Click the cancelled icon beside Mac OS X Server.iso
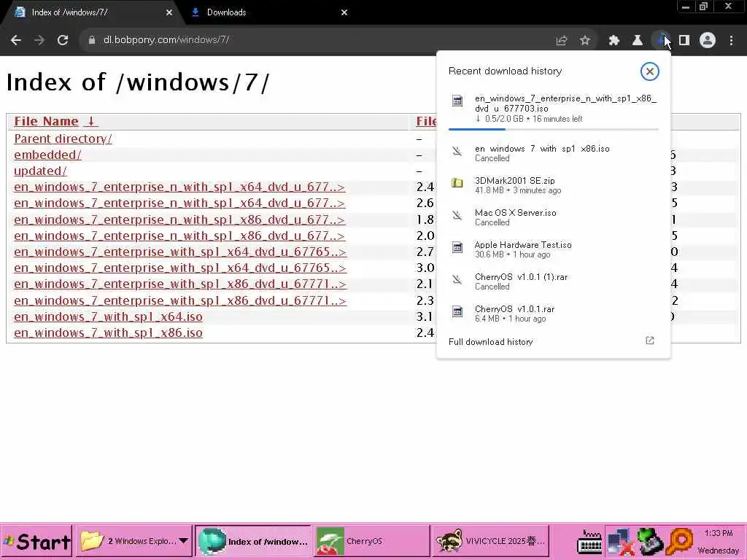Image resolution: width=747 pixels, height=560 pixels. click(457, 216)
